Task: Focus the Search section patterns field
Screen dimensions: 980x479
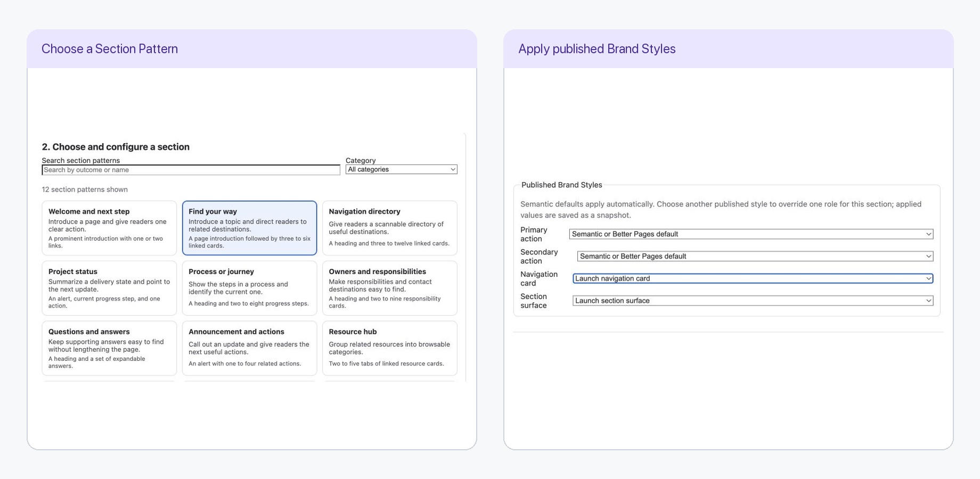Action: click(x=191, y=170)
